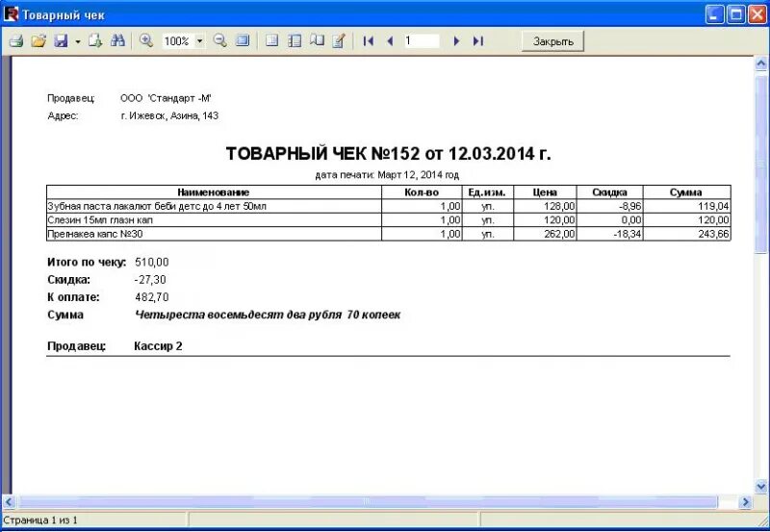770x532 pixels.
Task: Show the report outline panel icon
Action: 272,41
